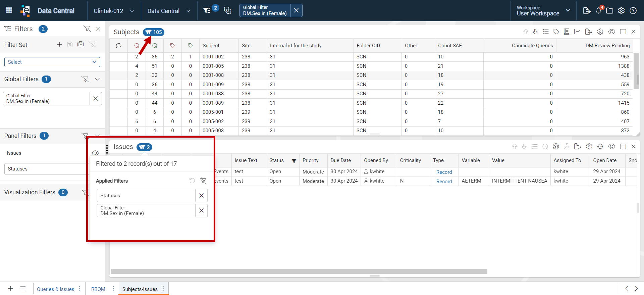Viewport: 644px width, 295px height.
Task: Add new filter set with plus icon
Action: (x=59, y=44)
